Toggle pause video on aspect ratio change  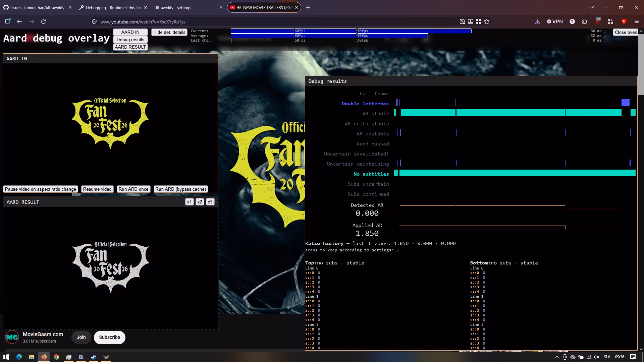[40, 189]
